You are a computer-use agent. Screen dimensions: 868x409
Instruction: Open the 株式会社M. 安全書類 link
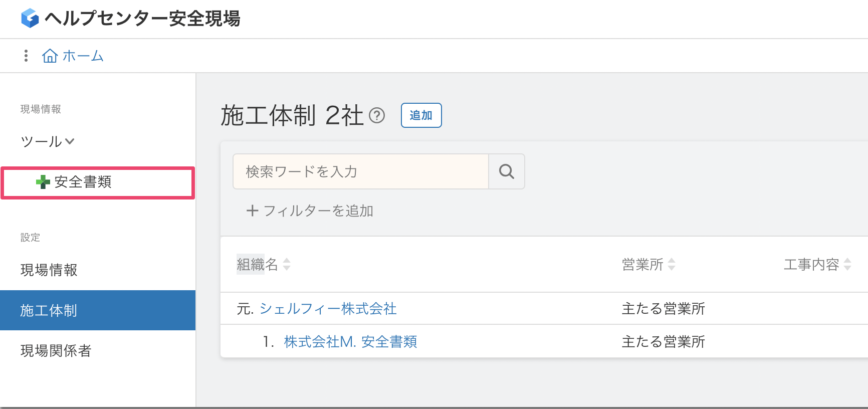pos(350,342)
